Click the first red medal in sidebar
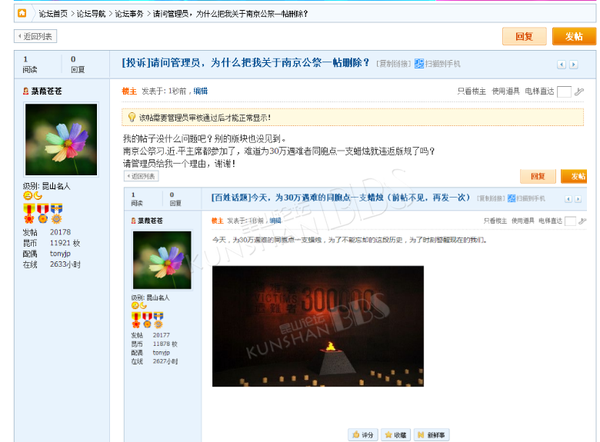The image size is (600, 442). tap(29, 214)
